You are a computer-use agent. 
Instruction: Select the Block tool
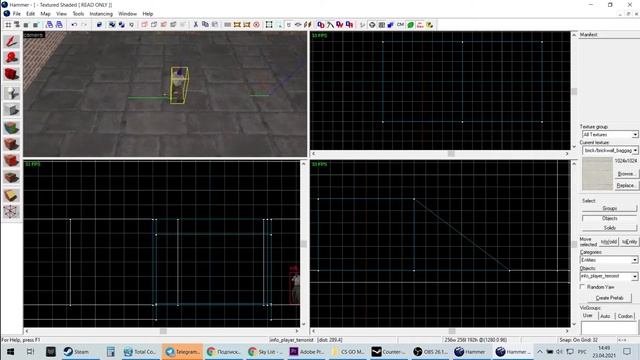[x=11, y=109]
